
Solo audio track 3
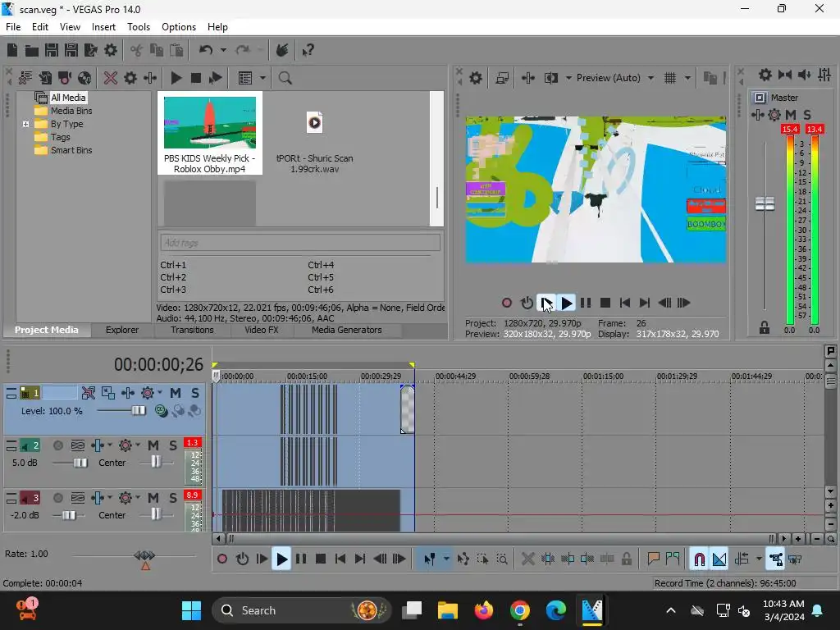pos(173,498)
